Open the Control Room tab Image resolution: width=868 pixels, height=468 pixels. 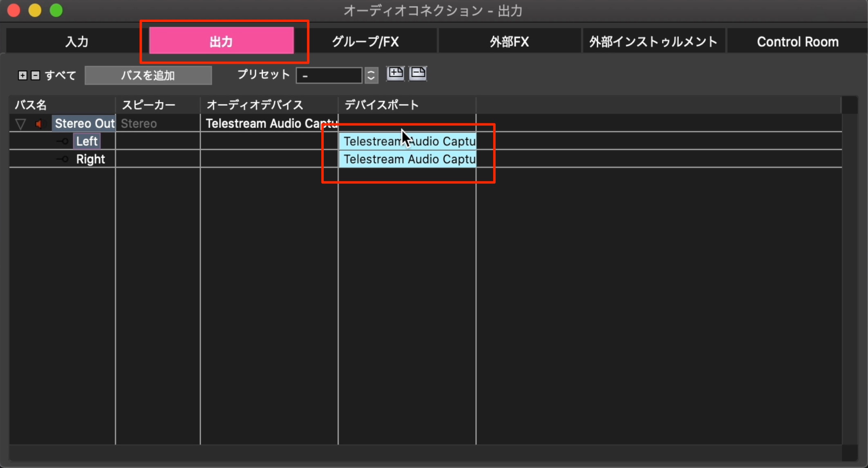point(797,41)
